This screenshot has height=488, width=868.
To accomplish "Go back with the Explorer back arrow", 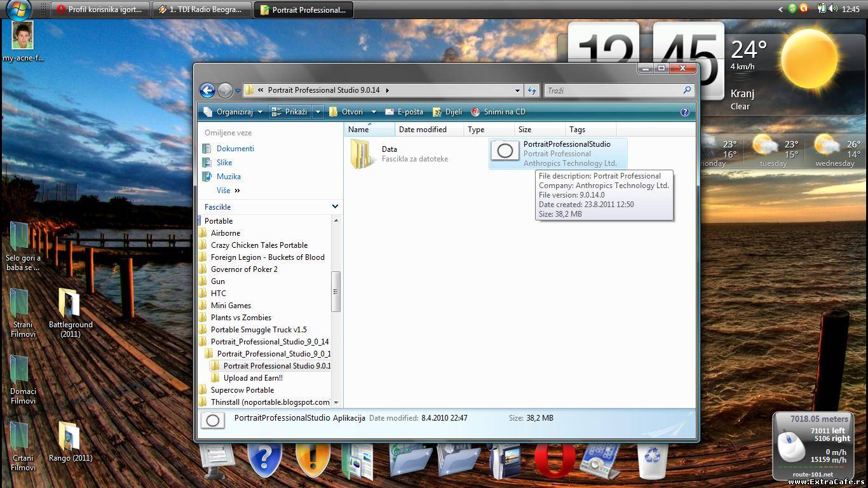I will (207, 90).
